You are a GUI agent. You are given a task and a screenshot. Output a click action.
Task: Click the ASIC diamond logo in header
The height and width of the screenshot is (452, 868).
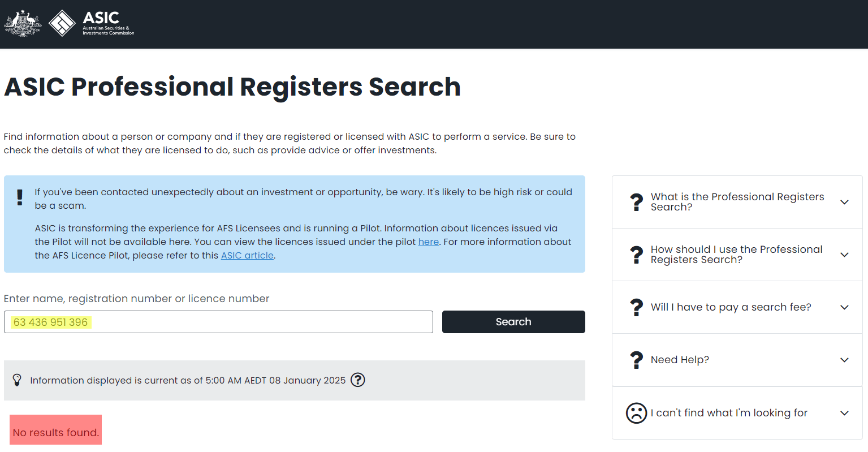click(x=62, y=24)
